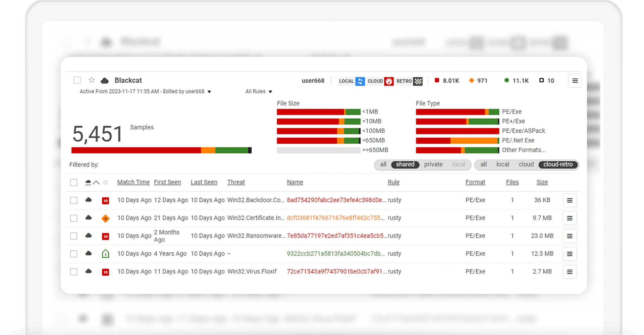Click the RETRO checkered icon
Image resolution: width=644 pixels, height=335 pixels.
418,81
